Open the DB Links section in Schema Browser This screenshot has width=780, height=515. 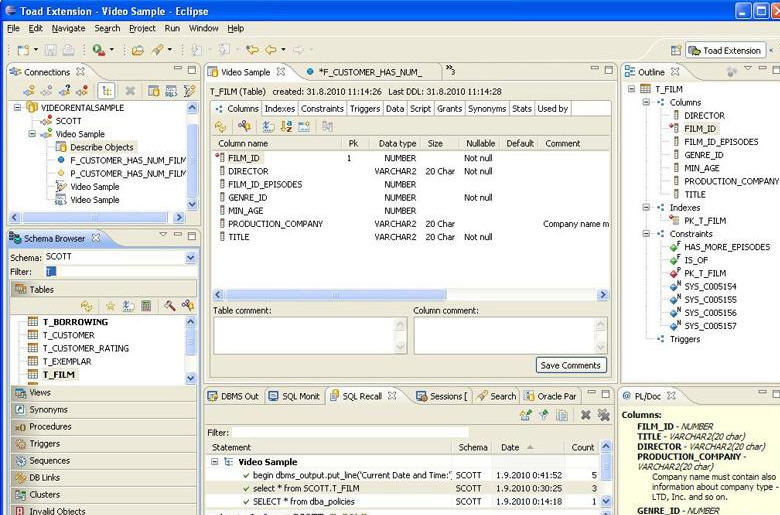104,478
